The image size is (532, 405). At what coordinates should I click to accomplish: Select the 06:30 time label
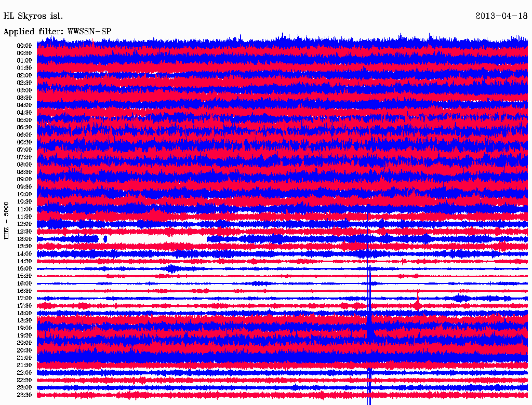[24, 142]
